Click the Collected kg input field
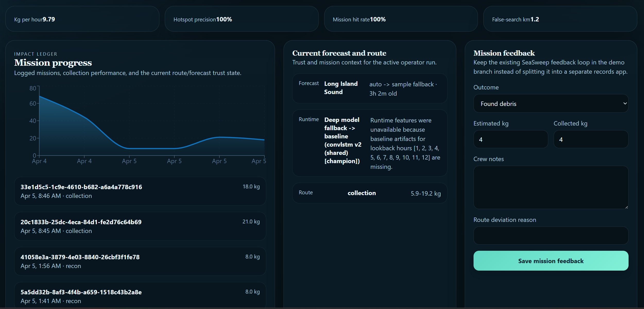The height and width of the screenshot is (309, 644). [591, 139]
